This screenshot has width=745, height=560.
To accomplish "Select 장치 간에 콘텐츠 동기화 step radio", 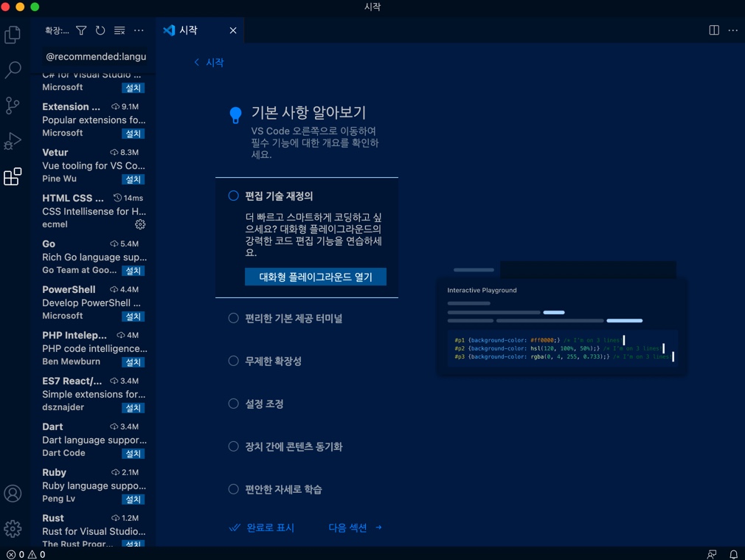I will tap(233, 446).
